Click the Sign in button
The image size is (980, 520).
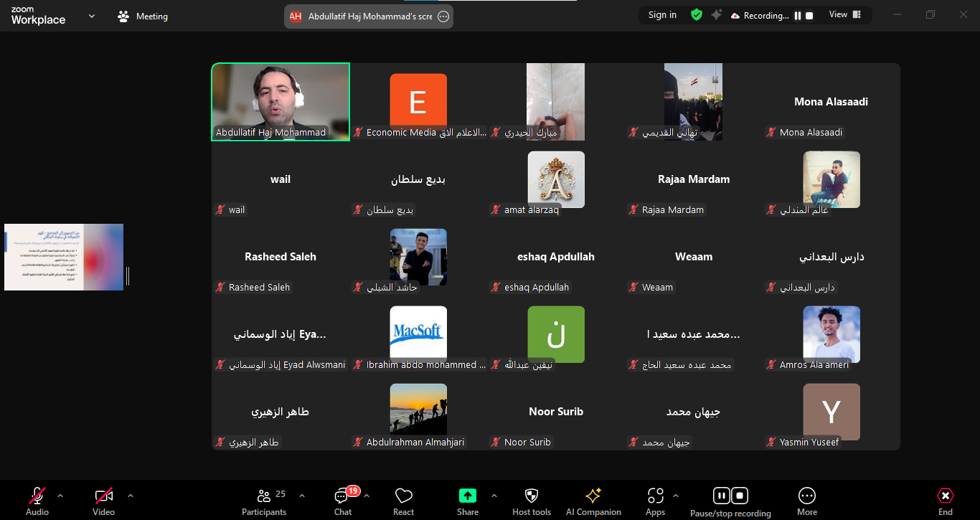pos(662,15)
